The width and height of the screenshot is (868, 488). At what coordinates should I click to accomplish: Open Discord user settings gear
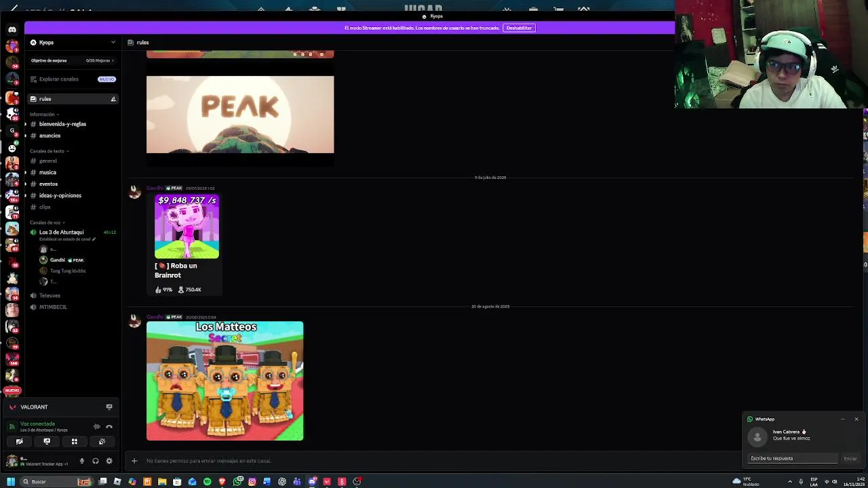pos(109,461)
